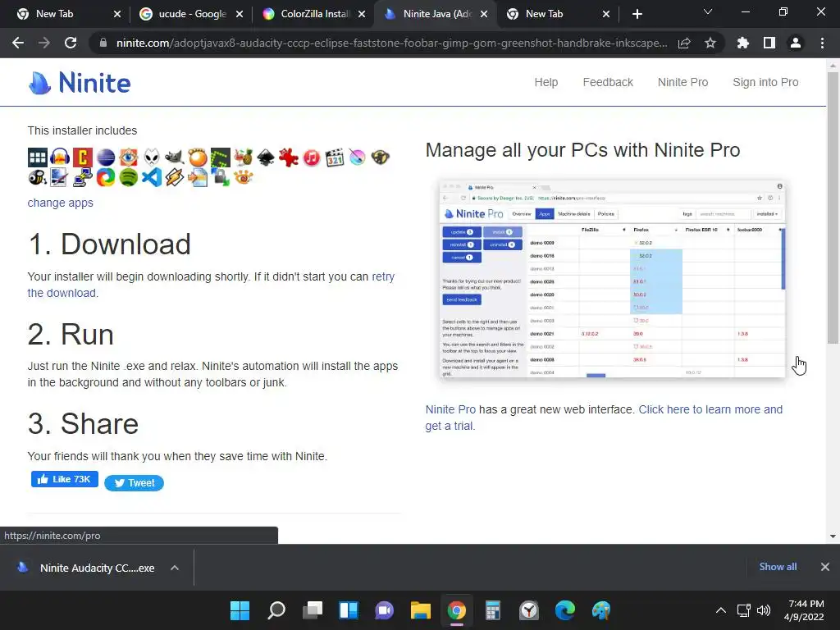
Task: Click here to learn more and get a trial
Action: point(710,409)
